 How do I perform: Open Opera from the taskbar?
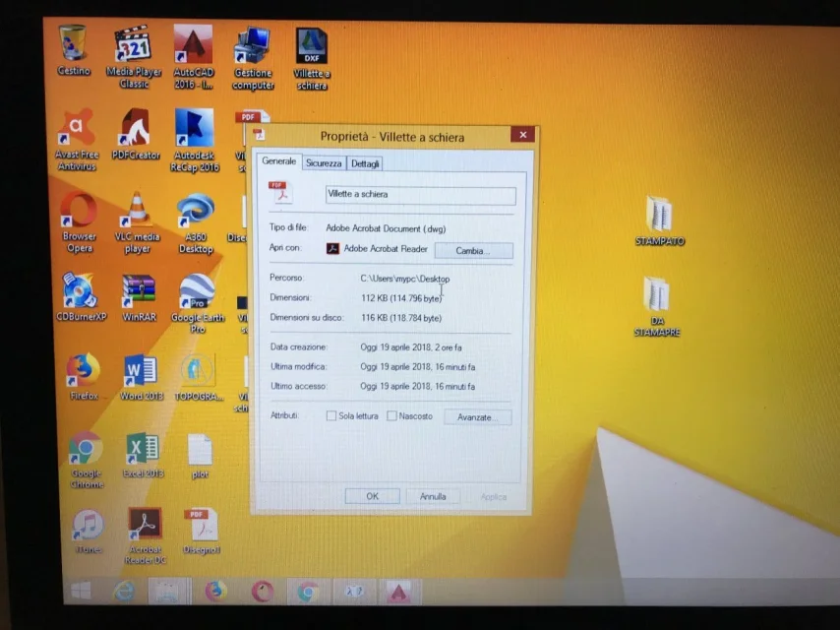(x=262, y=592)
